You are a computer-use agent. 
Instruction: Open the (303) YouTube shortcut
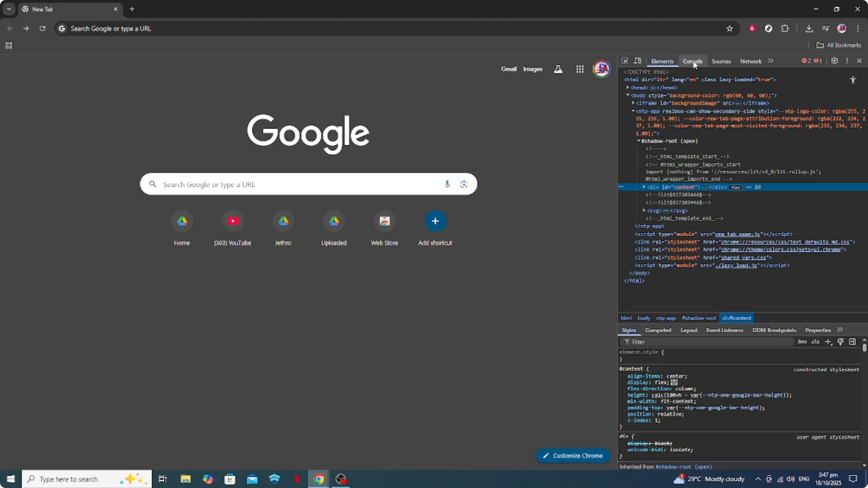(233, 228)
